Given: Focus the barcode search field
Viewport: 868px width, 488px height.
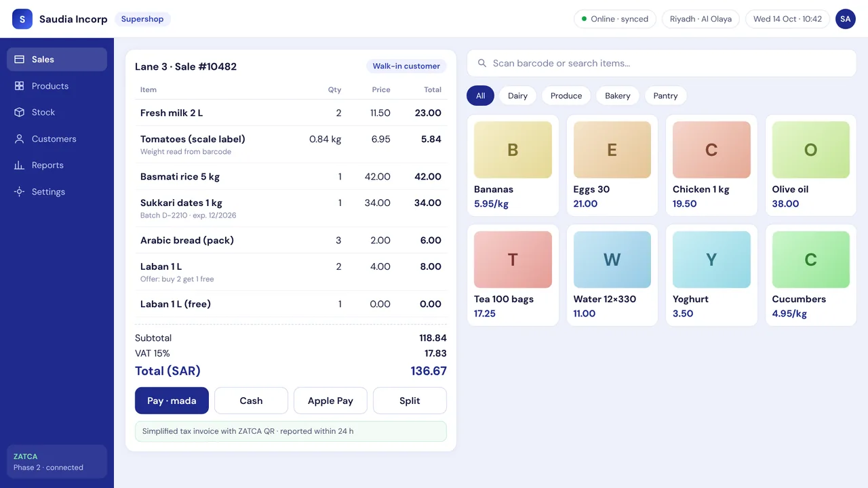Looking at the screenshot, I should tap(661, 63).
